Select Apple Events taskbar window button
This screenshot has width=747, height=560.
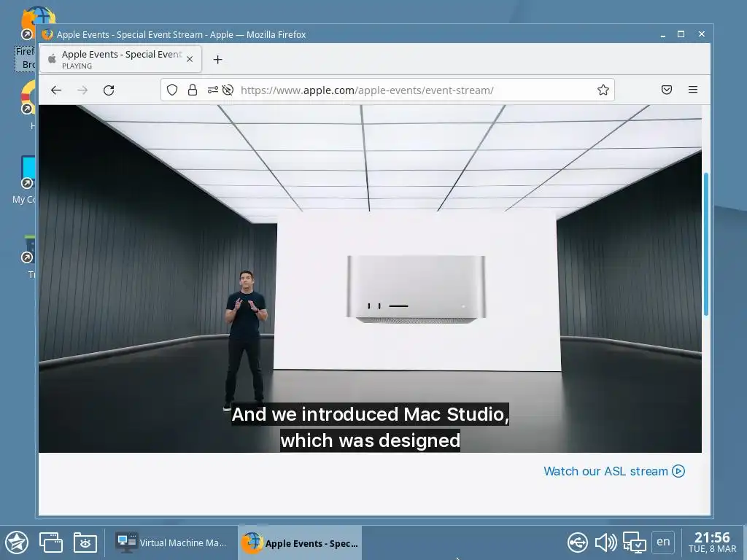click(300, 542)
